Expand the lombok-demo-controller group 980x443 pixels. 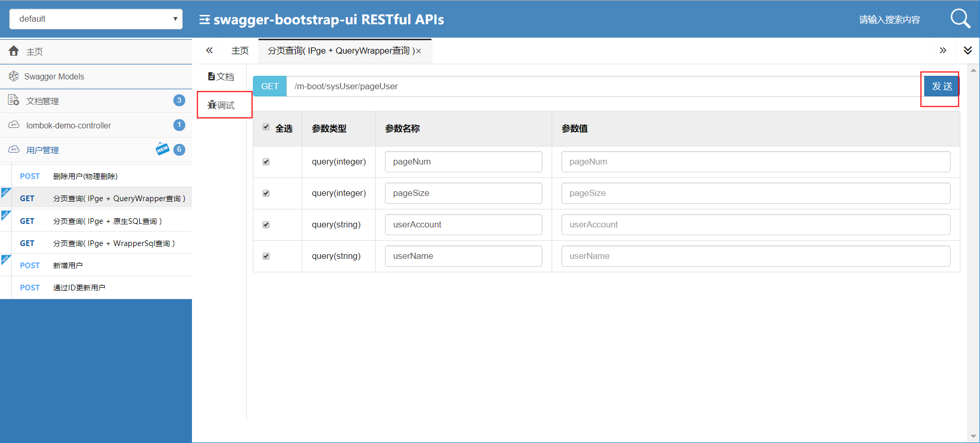click(96, 125)
